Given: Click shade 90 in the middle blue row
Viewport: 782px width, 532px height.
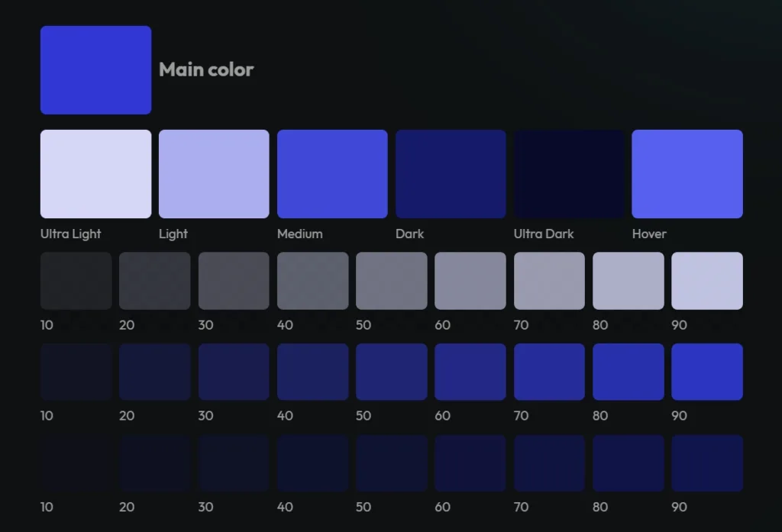Looking at the screenshot, I should pyautogui.click(x=707, y=372).
